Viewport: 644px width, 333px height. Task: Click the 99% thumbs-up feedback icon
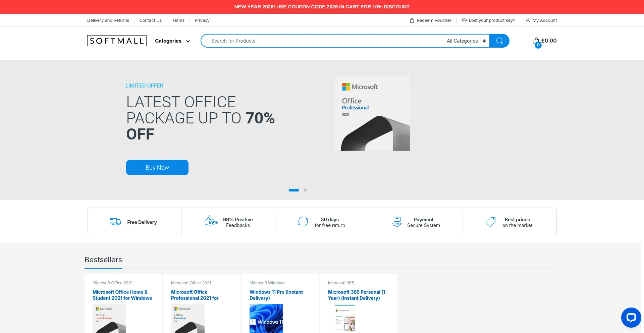click(211, 221)
